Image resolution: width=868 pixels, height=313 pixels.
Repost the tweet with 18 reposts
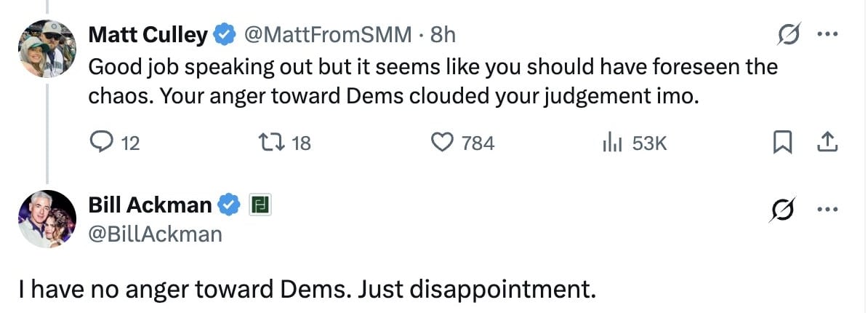[x=285, y=143]
